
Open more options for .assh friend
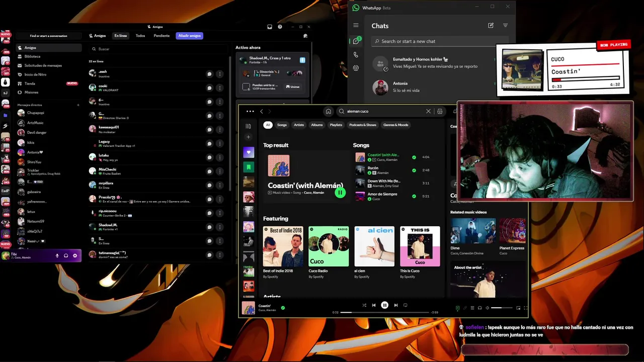[x=219, y=74]
